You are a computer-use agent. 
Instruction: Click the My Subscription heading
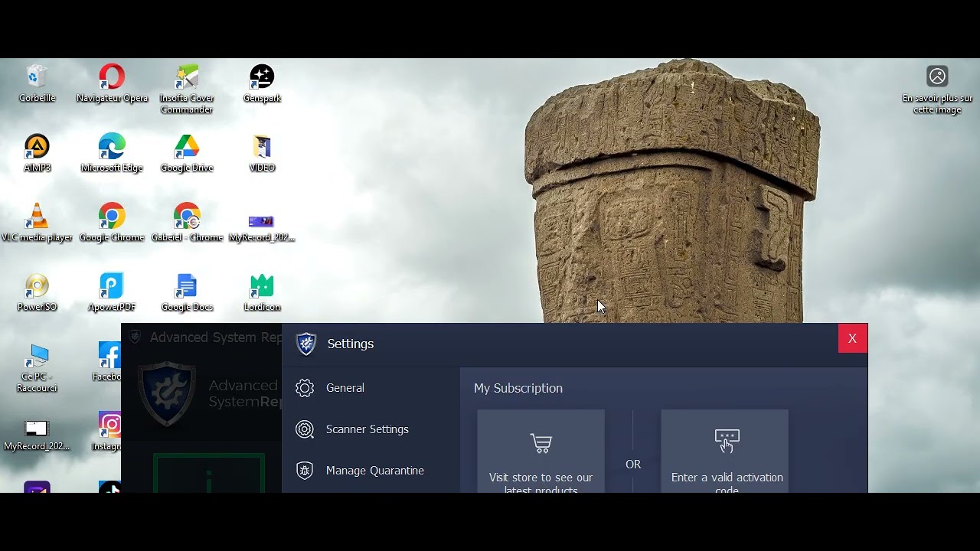518,388
